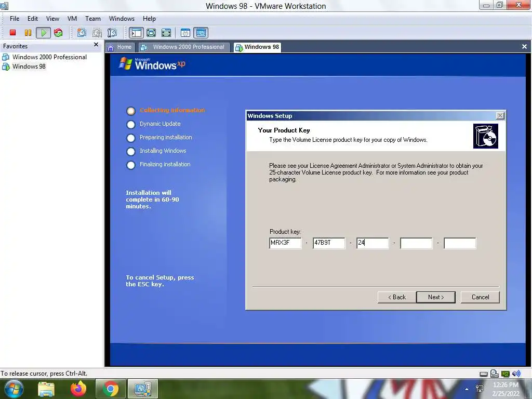Click the console view toolbar icon
Image resolution: width=532 pixels, height=399 pixels.
click(x=201, y=33)
